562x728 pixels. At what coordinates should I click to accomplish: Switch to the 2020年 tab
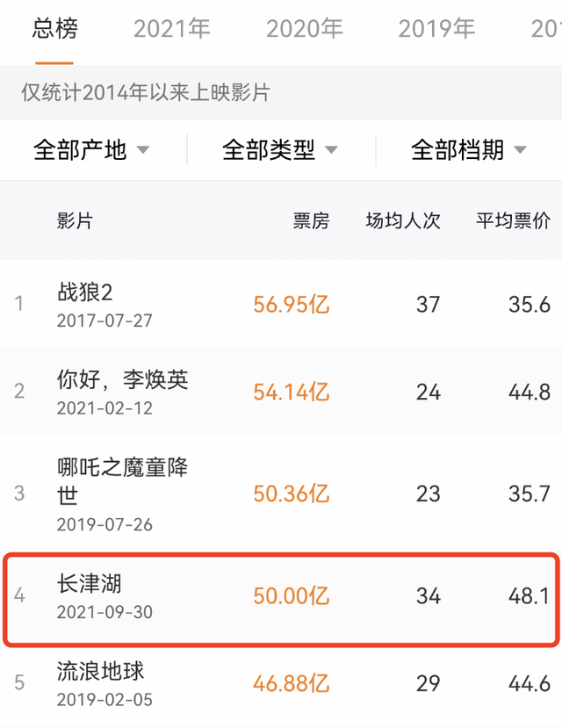305,28
